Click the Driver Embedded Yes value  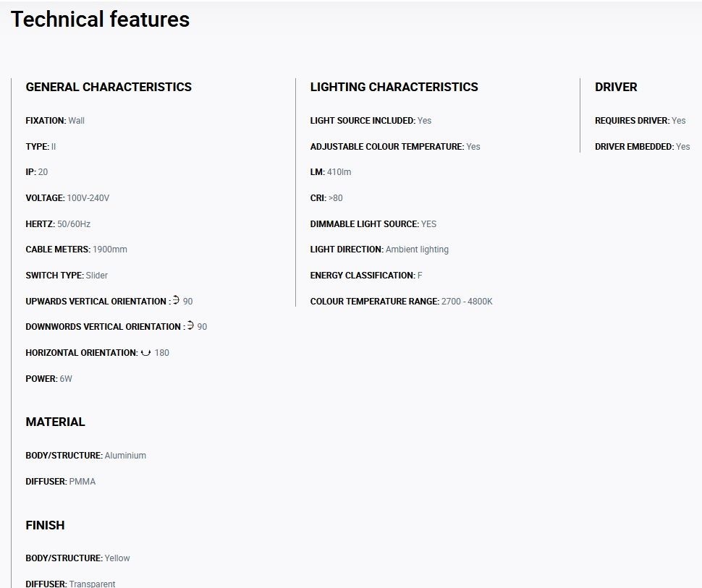682,146
